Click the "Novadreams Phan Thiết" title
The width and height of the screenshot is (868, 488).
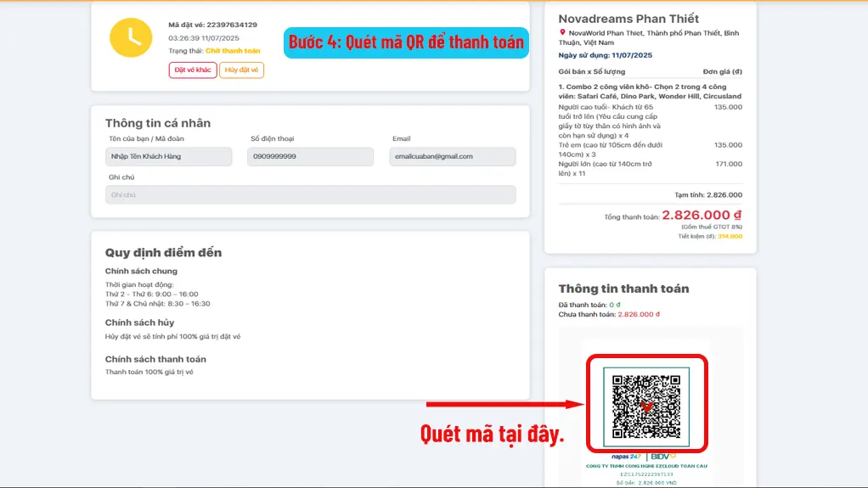tap(628, 19)
